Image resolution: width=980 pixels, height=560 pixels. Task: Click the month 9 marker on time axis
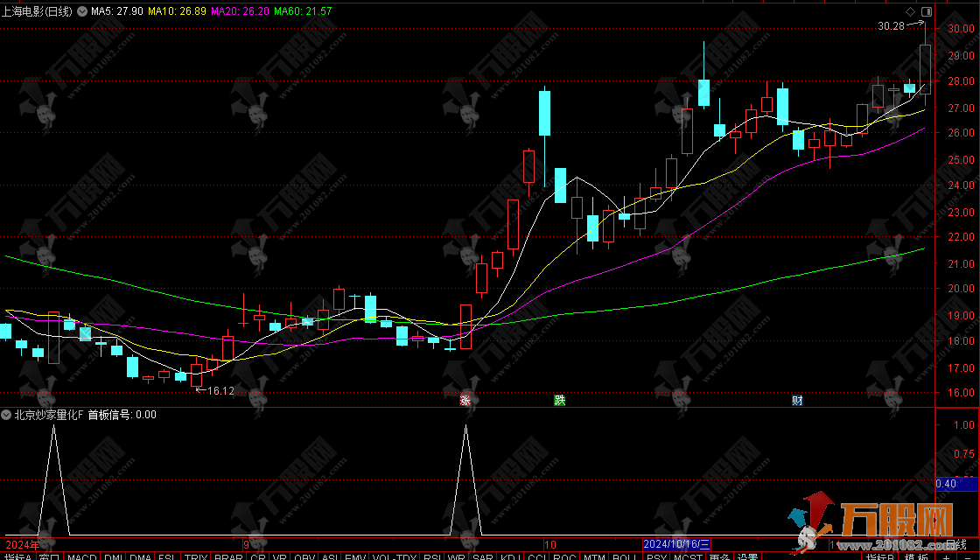click(x=246, y=544)
